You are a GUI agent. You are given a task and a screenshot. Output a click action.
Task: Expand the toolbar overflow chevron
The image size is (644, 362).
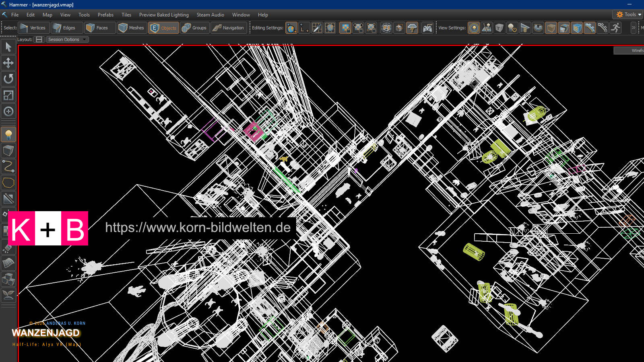pyautogui.click(x=633, y=28)
